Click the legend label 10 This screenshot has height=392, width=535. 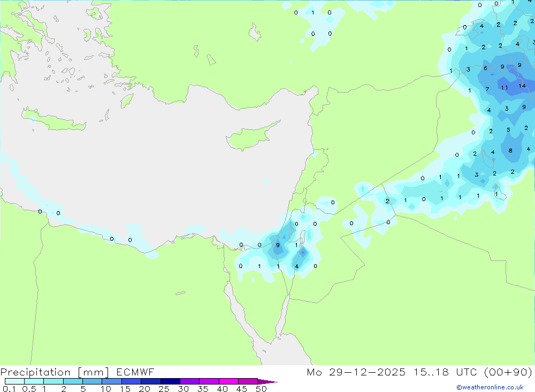tap(106, 389)
